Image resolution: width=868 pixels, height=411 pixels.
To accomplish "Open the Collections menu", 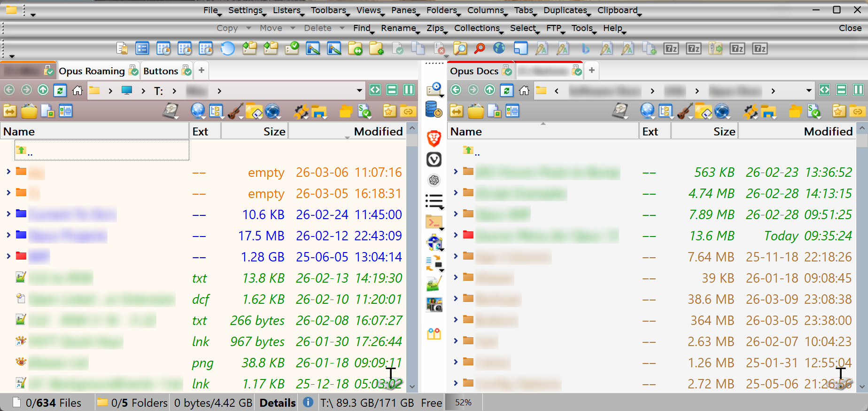I will pos(477,28).
